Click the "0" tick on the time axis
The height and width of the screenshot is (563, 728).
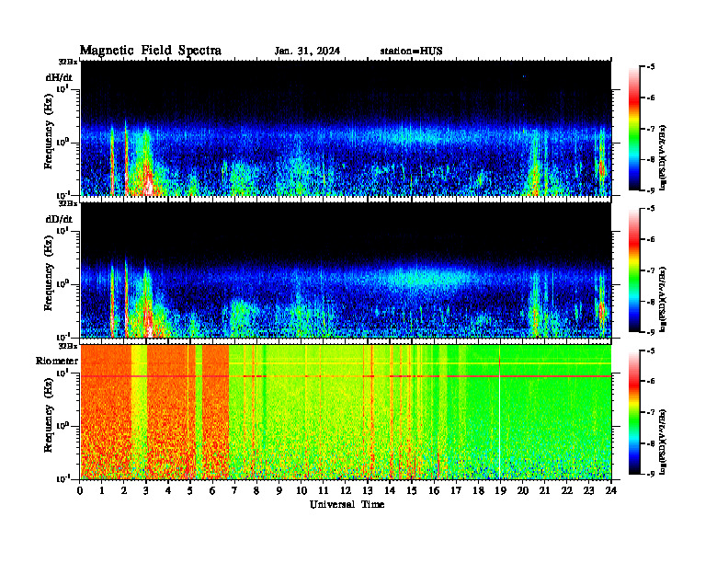pyautogui.click(x=80, y=490)
